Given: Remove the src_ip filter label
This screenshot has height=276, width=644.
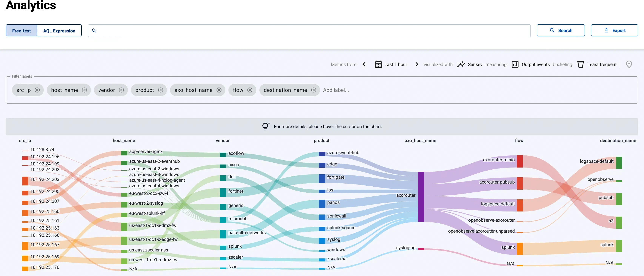Looking at the screenshot, I should (x=37, y=90).
